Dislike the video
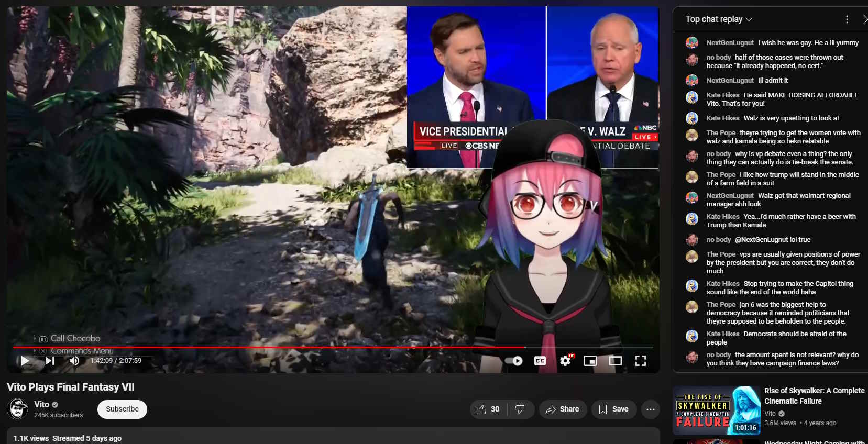The height and width of the screenshot is (444, 868). 520,409
